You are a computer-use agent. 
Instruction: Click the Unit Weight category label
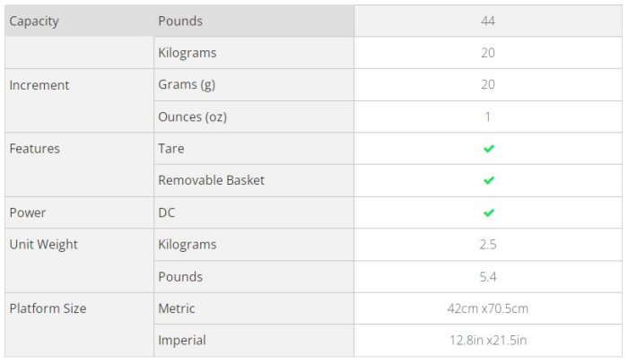point(43,244)
